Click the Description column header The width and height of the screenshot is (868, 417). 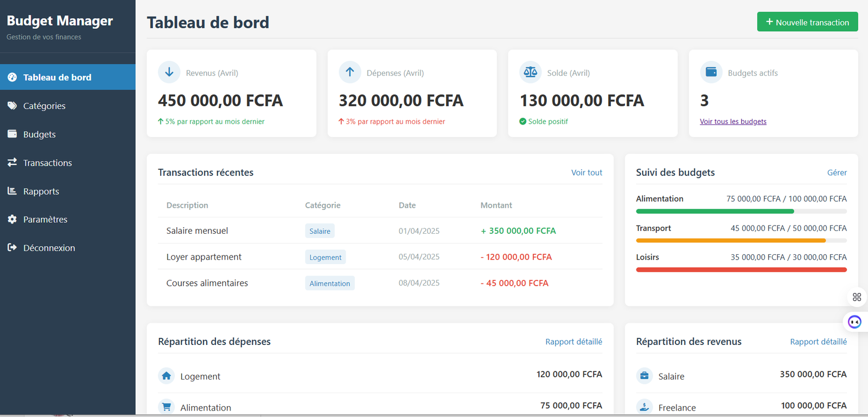(187, 205)
